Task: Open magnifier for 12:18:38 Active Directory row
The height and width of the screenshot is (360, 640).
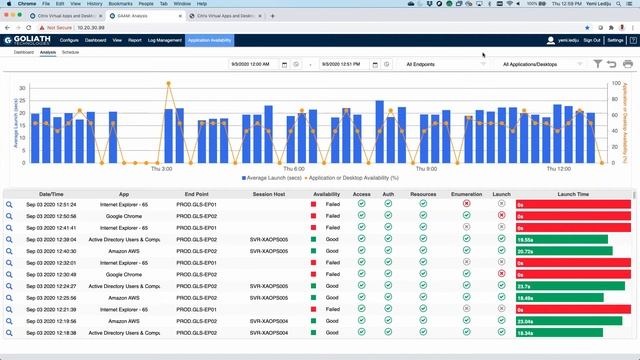Action: coord(9,333)
